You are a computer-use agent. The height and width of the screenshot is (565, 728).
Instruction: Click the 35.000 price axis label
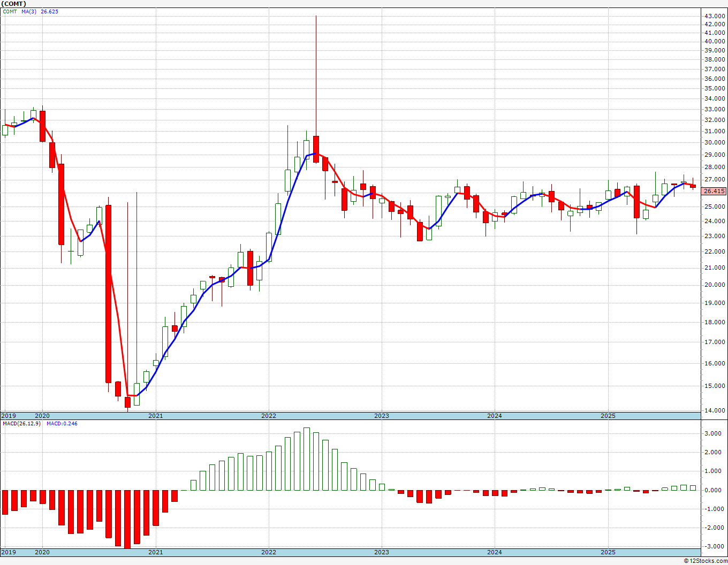point(715,89)
